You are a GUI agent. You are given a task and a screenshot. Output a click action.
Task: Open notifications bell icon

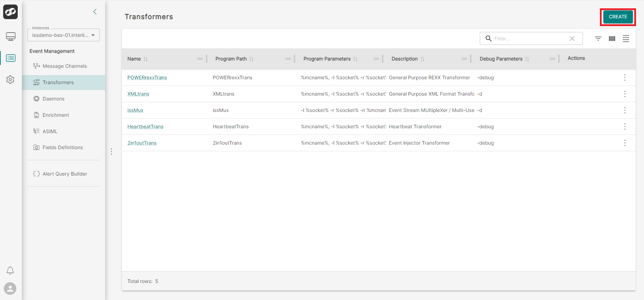pos(10,270)
